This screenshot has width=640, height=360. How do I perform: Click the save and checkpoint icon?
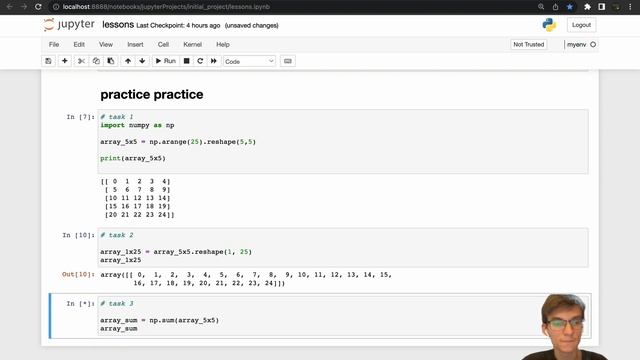(48, 61)
